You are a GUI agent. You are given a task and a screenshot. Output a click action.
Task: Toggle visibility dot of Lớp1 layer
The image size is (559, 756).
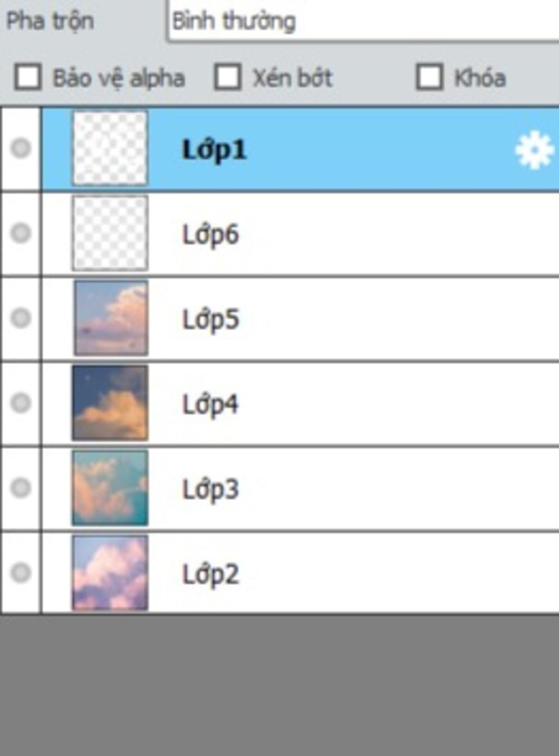(x=21, y=148)
